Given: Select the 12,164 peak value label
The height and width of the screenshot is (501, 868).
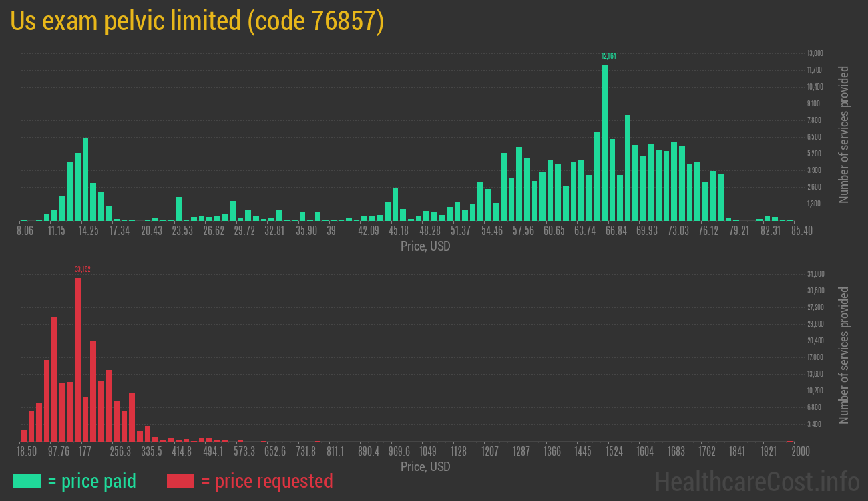Looking at the screenshot, I should coord(608,56).
